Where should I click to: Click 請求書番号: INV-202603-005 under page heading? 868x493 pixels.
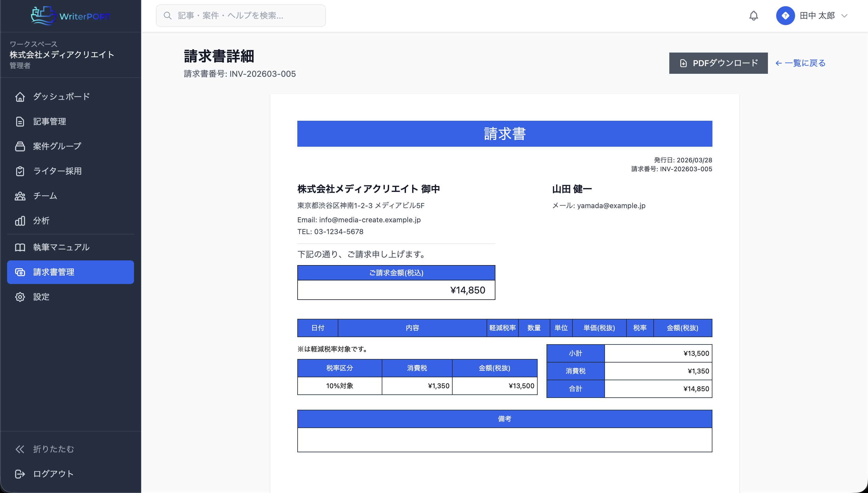pyautogui.click(x=240, y=74)
